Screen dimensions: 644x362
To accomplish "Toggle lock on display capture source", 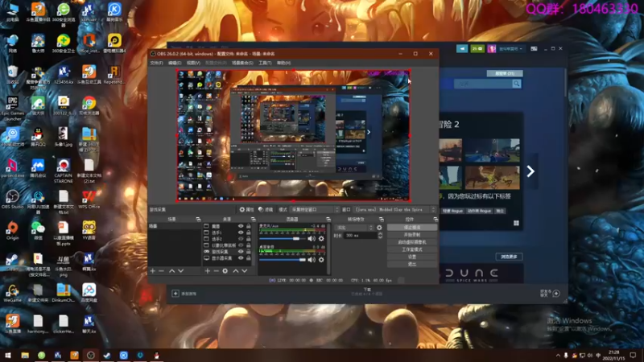I will tap(249, 257).
